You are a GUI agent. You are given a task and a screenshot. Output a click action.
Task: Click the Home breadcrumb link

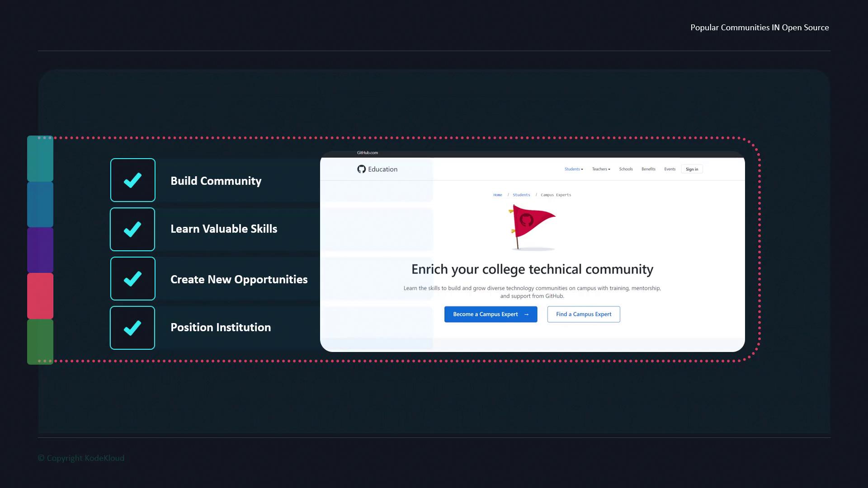click(x=497, y=195)
